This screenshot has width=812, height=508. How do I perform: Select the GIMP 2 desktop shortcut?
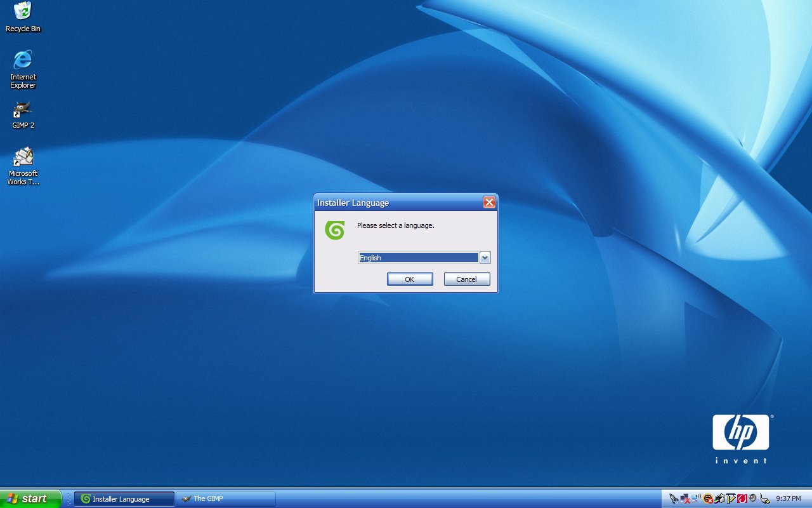pos(23,115)
